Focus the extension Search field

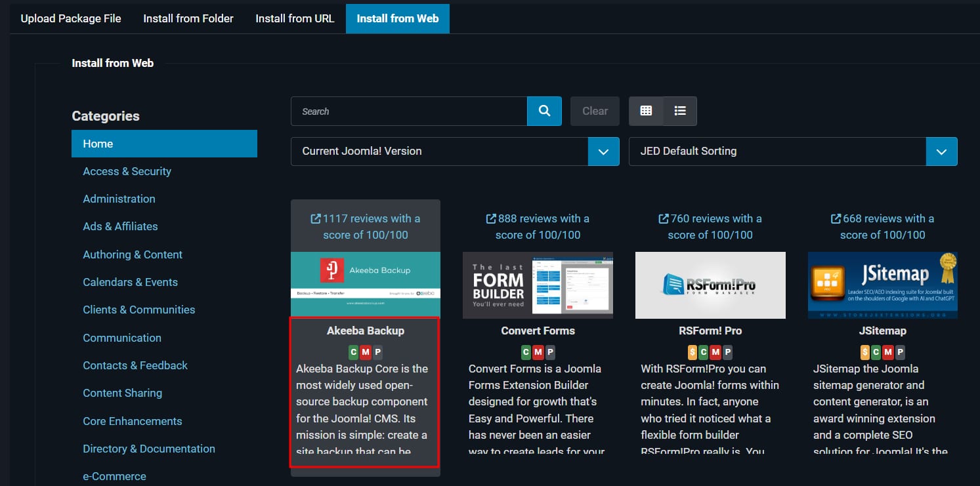pyautogui.click(x=408, y=111)
